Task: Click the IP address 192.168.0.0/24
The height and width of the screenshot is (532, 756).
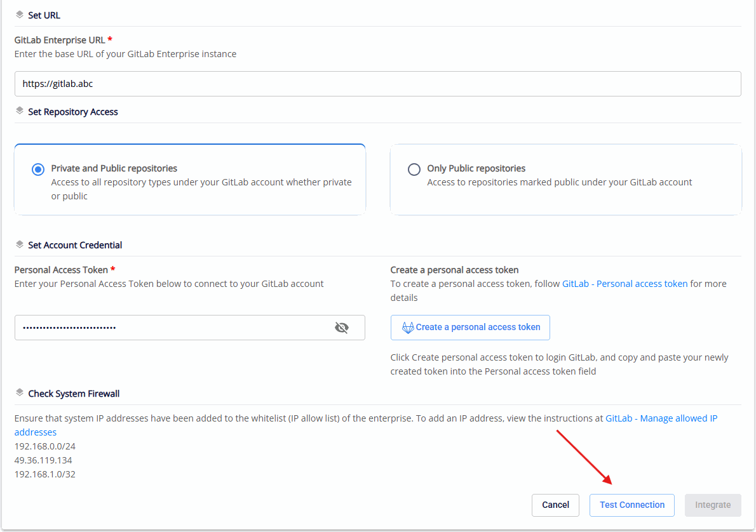Action: pyautogui.click(x=45, y=446)
